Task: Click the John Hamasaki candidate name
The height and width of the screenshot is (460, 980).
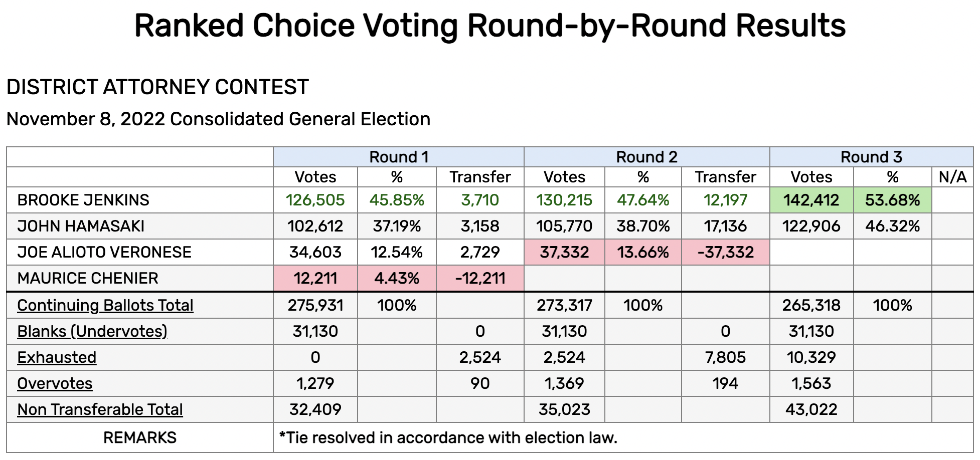Action: [81, 226]
